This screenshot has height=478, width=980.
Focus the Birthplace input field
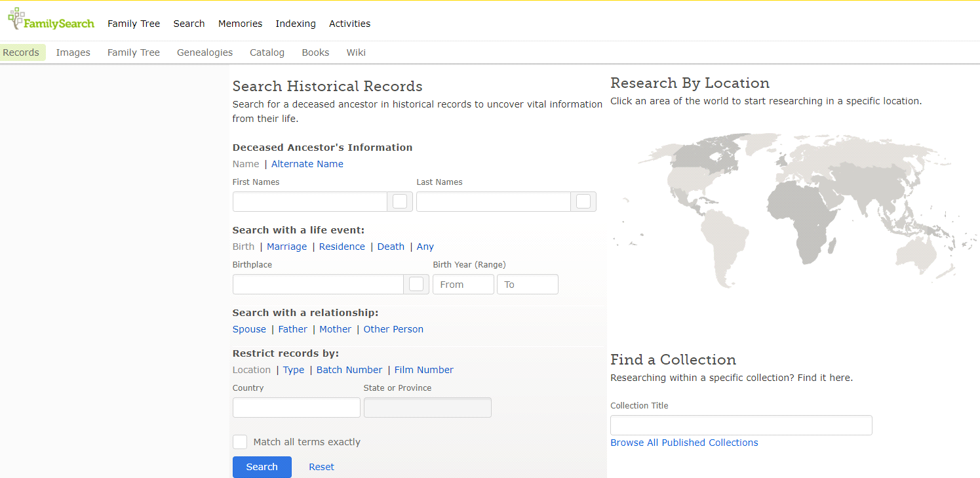[318, 284]
